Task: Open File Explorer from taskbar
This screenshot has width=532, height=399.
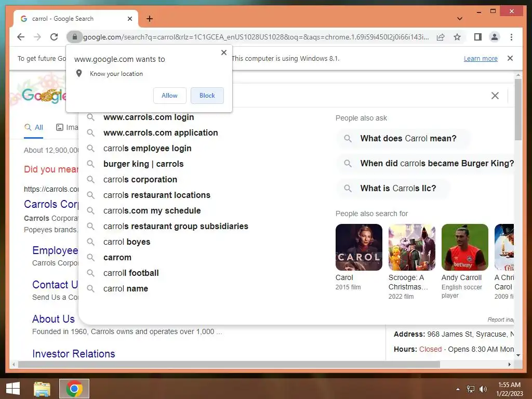Action: point(42,389)
